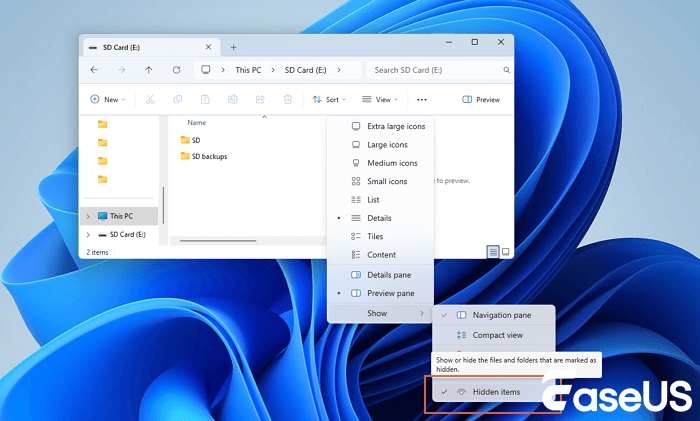Open the Sort dropdown
The image size is (700, 421).
coord(331,100)
